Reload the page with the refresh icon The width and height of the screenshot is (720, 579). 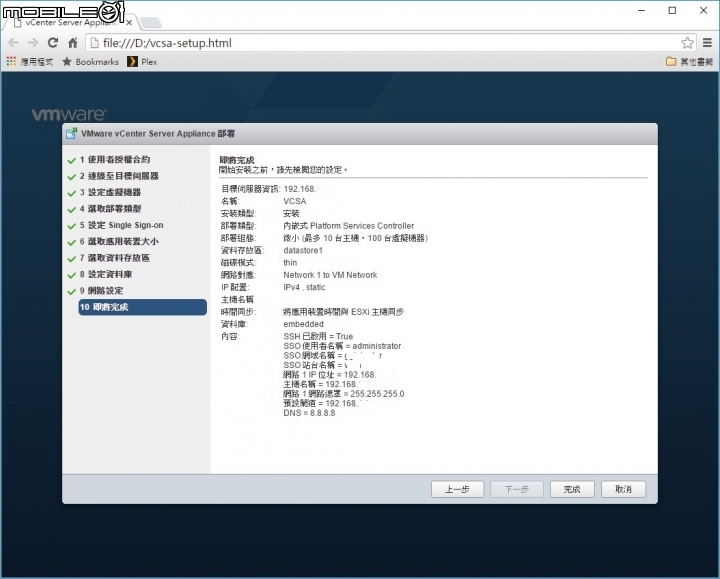click(53, 43)
